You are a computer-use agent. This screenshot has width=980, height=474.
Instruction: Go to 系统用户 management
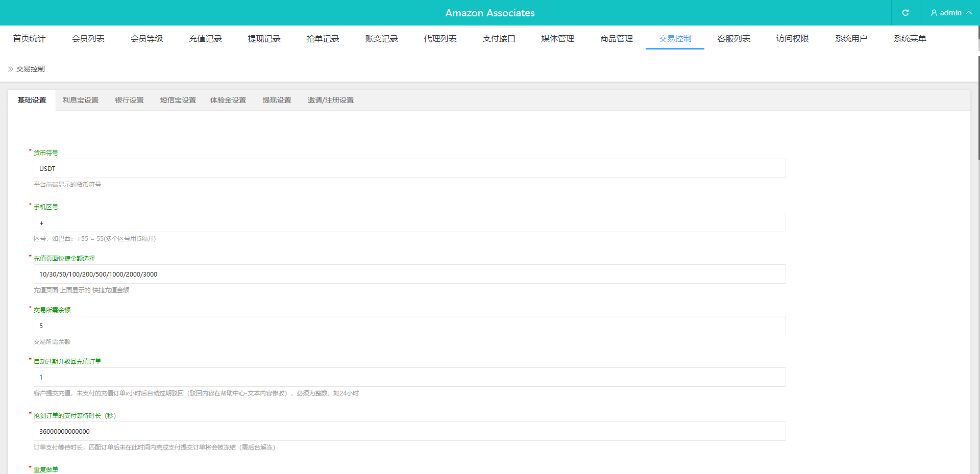[x=851, y=38]
